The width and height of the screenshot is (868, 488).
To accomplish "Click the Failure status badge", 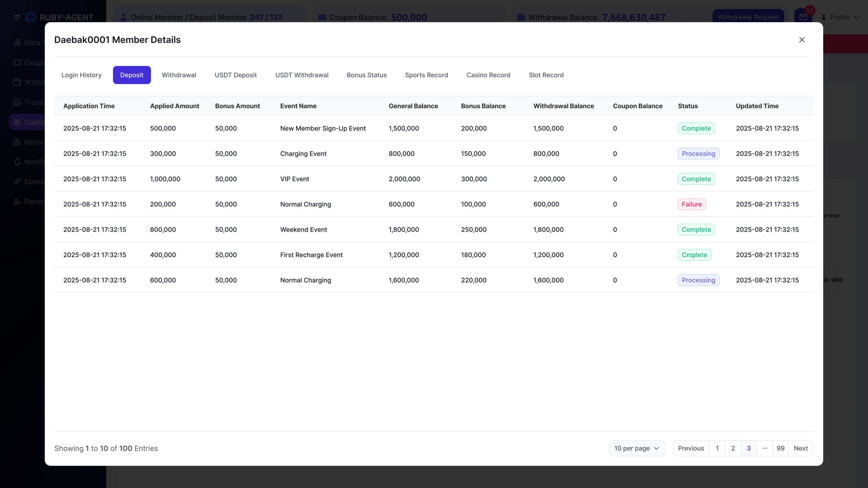I will tap(692, 204).
